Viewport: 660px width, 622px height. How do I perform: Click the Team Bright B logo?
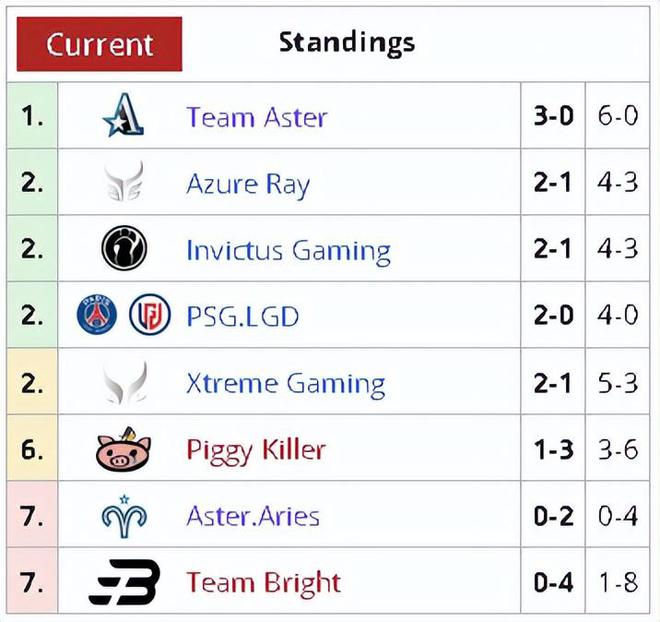point(125,582)
